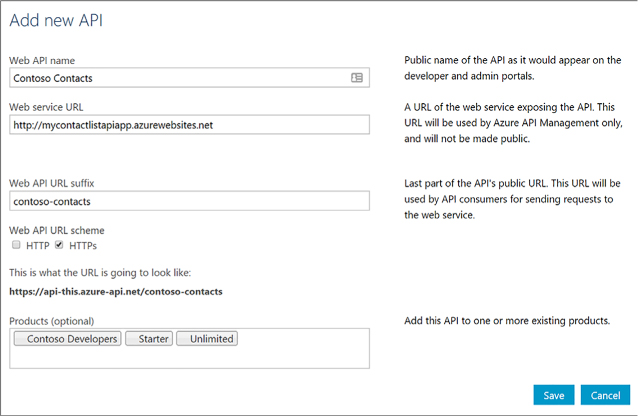Focus the Web API name field
This screenshot has width=638, height=416.
[x=189, y=78]
